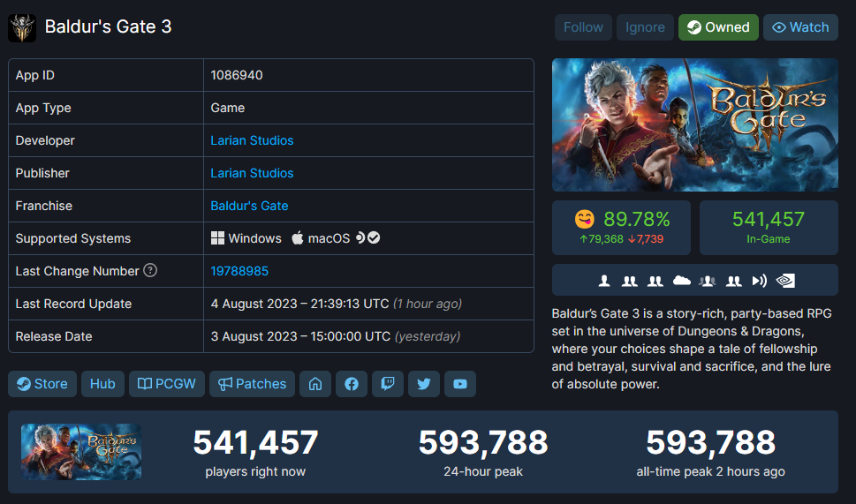Open the PCGW wiki link
The image size is (856, 504).
click(x=168, y=384)
